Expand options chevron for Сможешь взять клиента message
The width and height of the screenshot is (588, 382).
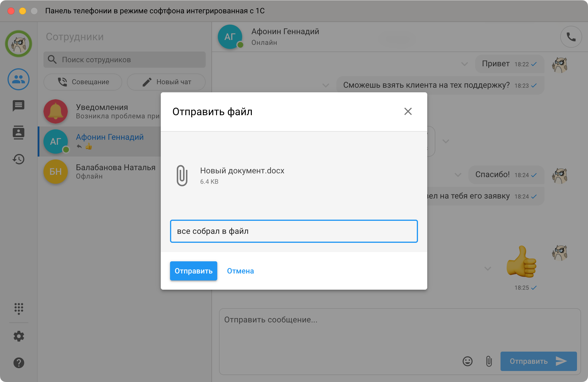[x=326, y=85]
